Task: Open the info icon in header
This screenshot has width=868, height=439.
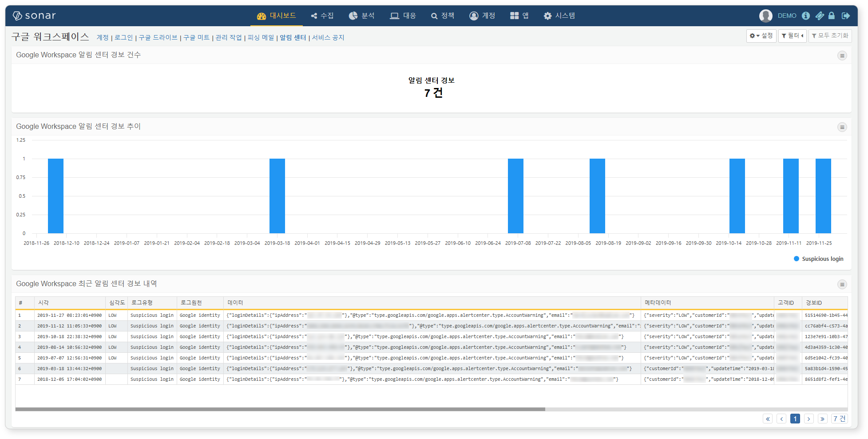Action: [x=806, y=16]
